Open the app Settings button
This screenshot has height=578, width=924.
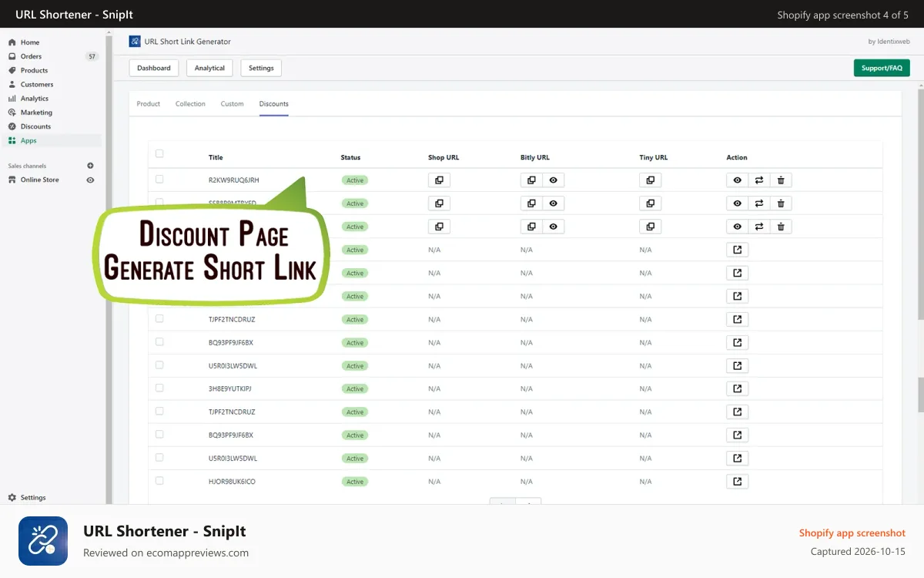coord(261,68)
